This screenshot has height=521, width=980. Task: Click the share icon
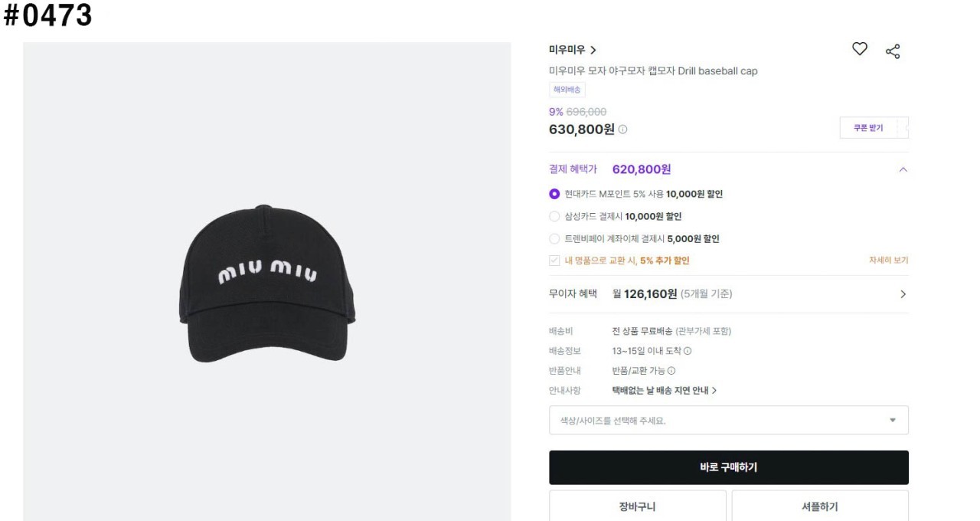pyautogui.click(x=893, y=51)
